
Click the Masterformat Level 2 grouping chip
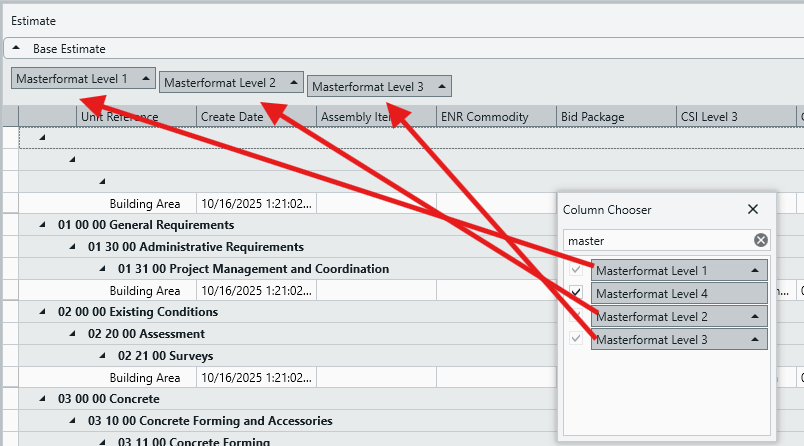coord(220,83)
